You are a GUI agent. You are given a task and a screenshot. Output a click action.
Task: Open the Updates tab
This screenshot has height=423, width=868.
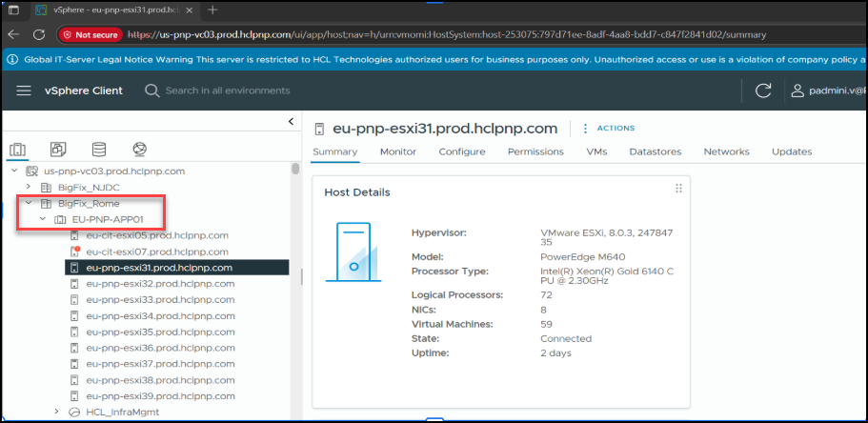(792, 151)
